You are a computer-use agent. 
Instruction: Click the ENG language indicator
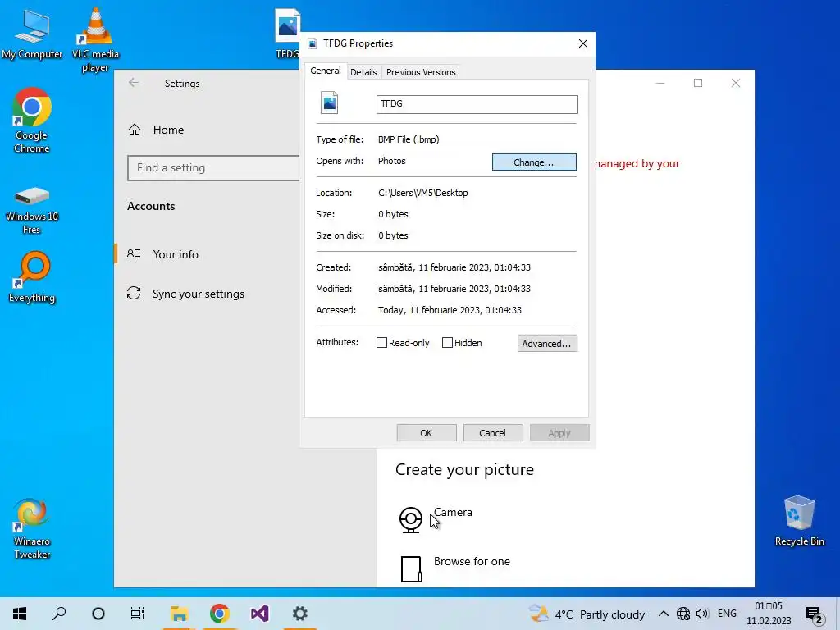coord(727,614)
